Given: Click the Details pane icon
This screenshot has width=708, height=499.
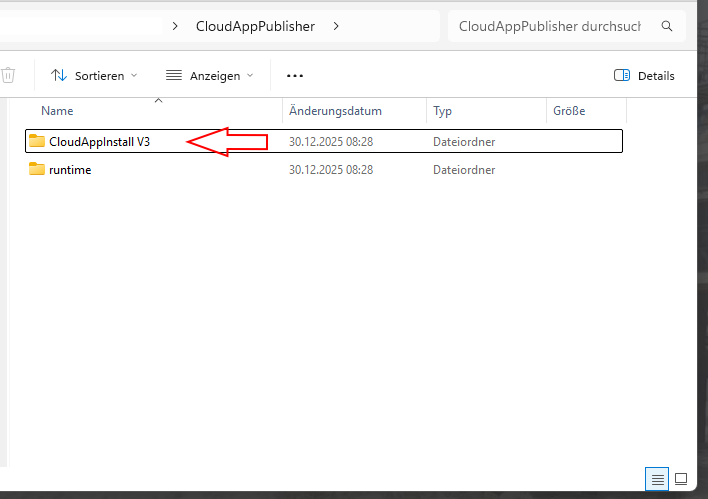Looking at the screenshot, I should (621, 75).
